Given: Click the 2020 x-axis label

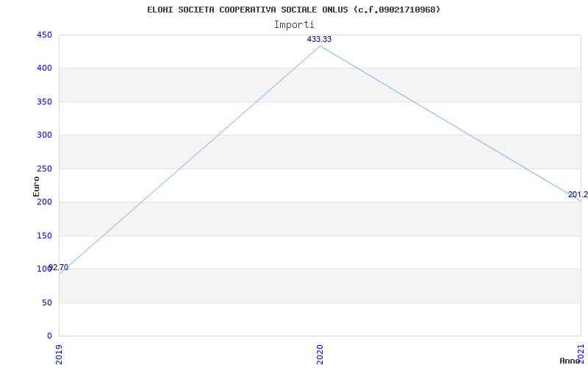Looking at the screenshot, I should (x=320, y=354).
